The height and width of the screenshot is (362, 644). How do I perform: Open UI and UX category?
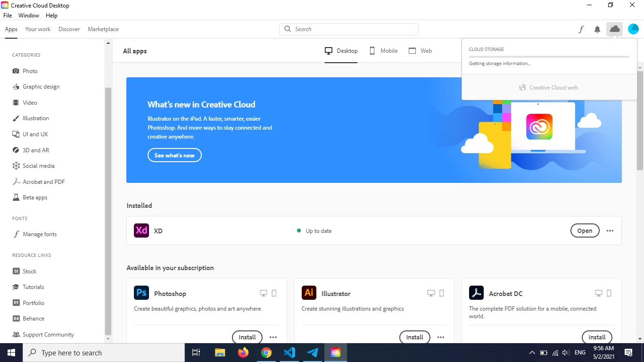[30, 134]
